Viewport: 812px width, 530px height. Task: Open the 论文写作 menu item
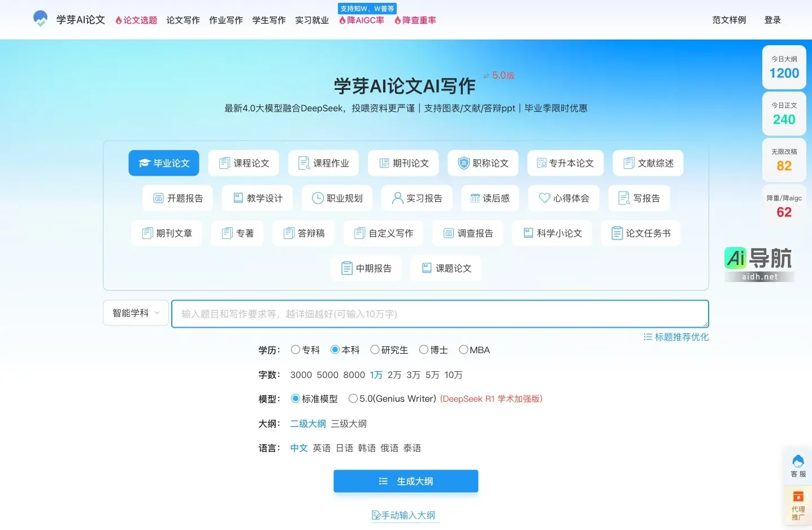click(x=183, y=20)
